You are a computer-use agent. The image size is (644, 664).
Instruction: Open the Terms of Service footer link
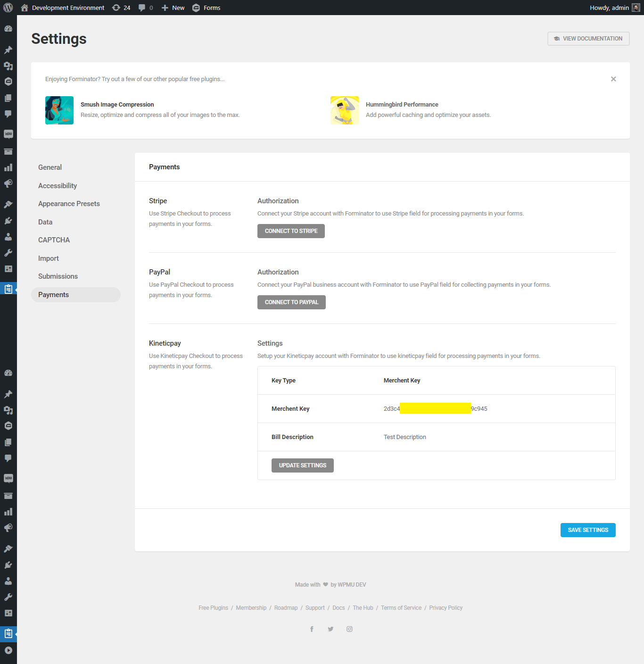[x=401, y=608]
